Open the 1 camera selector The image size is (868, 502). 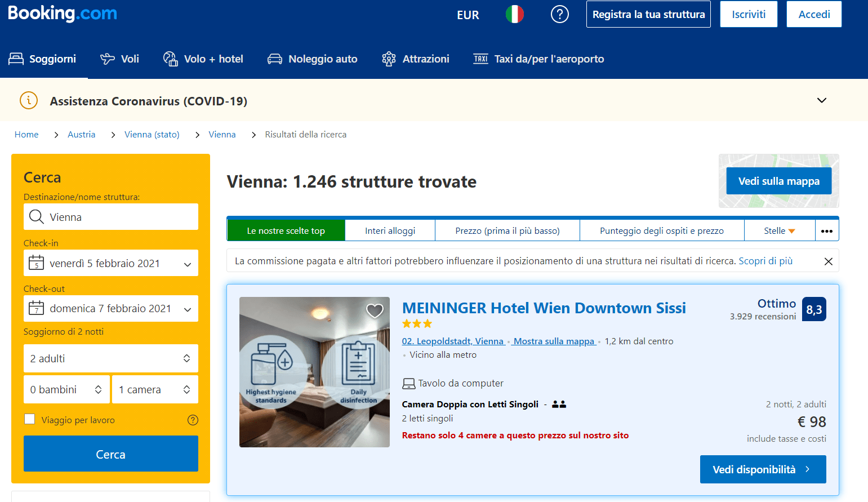155,389
